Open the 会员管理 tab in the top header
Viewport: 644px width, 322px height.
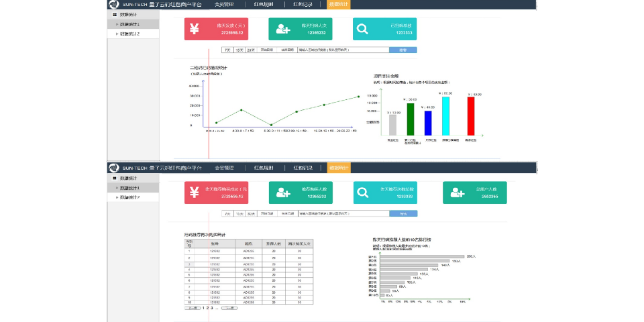224,4
